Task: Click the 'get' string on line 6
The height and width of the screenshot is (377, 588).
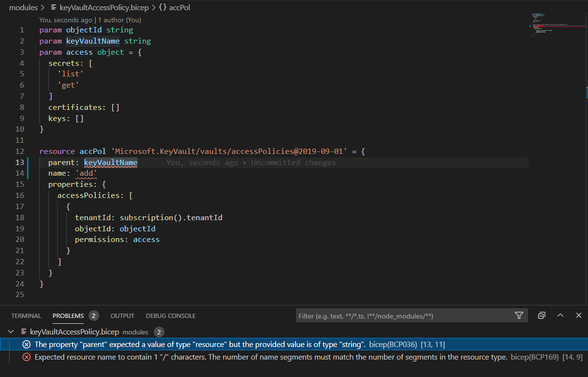Action: (68, 85)
